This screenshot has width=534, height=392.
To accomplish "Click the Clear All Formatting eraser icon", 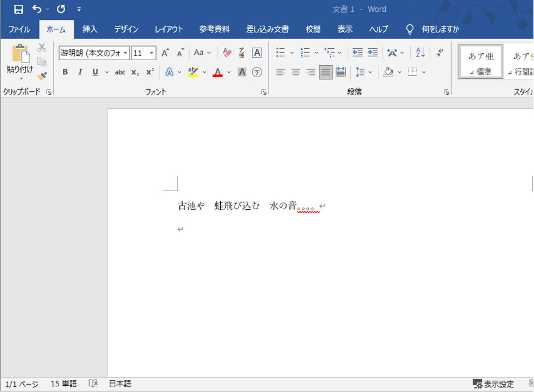I will [227, 53].
